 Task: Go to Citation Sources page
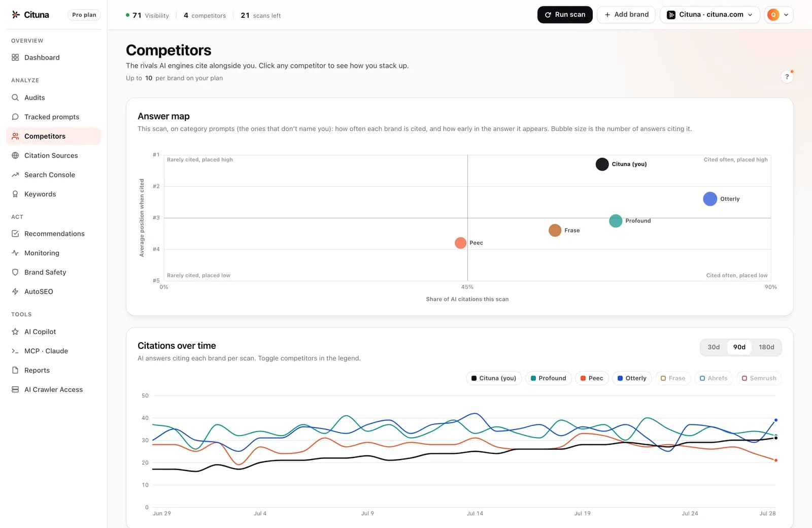click(53, 155)
